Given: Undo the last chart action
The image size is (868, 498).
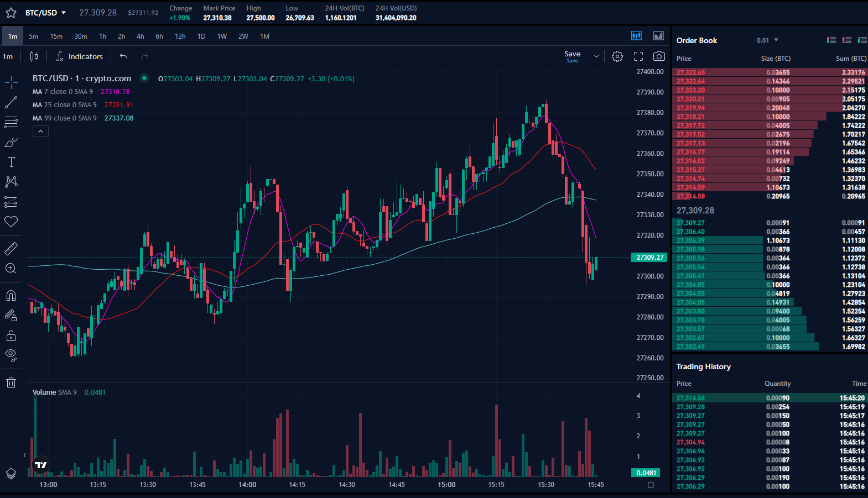Looking at the screenshot, I should pyautogui.click(x=124, y=56).
